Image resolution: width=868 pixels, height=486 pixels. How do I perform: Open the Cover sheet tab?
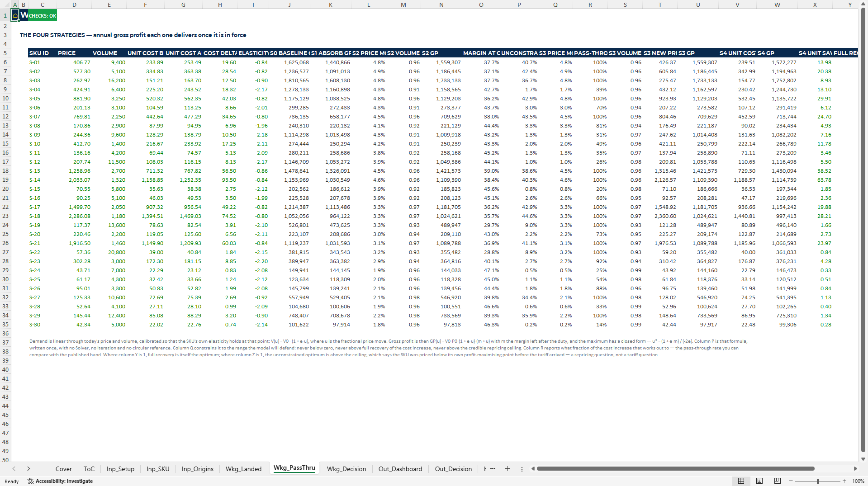[x=63, y=469]
